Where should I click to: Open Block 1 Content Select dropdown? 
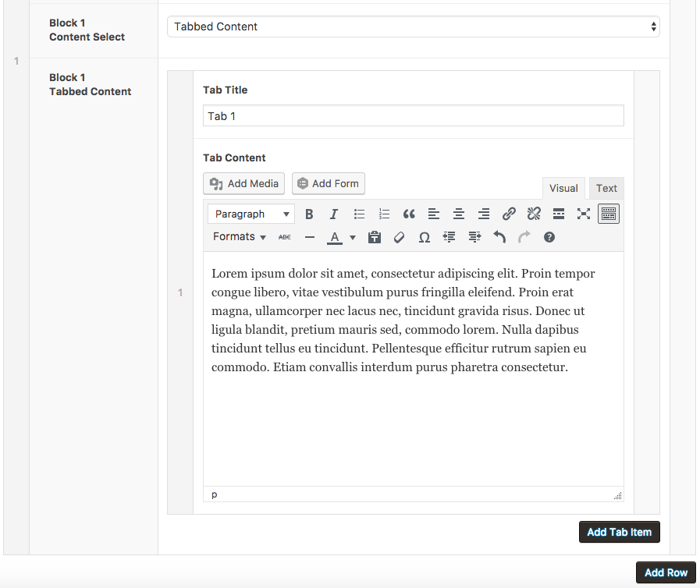click(x=414, y=27)
